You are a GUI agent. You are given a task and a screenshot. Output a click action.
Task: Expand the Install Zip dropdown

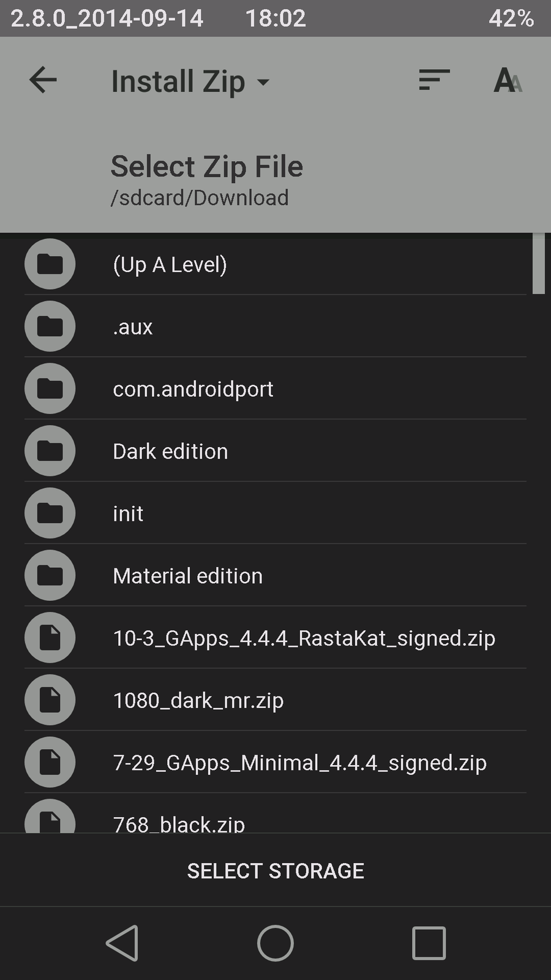(263, 82)
